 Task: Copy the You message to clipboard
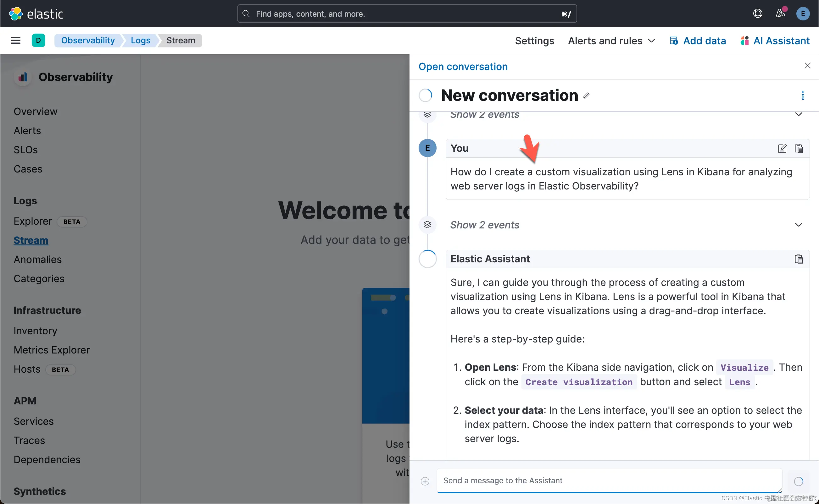click(x=799, y=148)
